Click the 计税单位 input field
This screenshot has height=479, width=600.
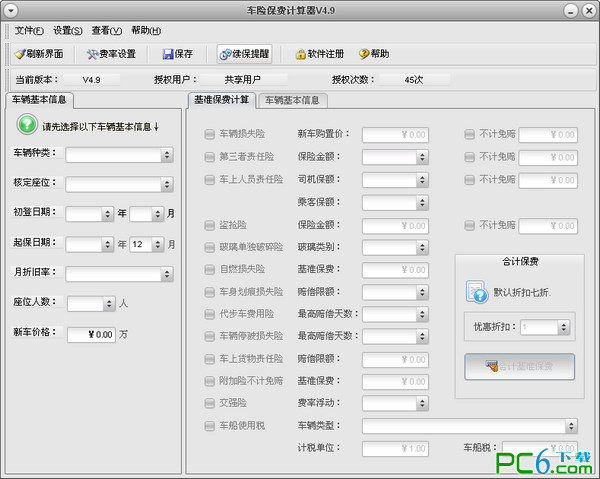(x=395, y=448)
